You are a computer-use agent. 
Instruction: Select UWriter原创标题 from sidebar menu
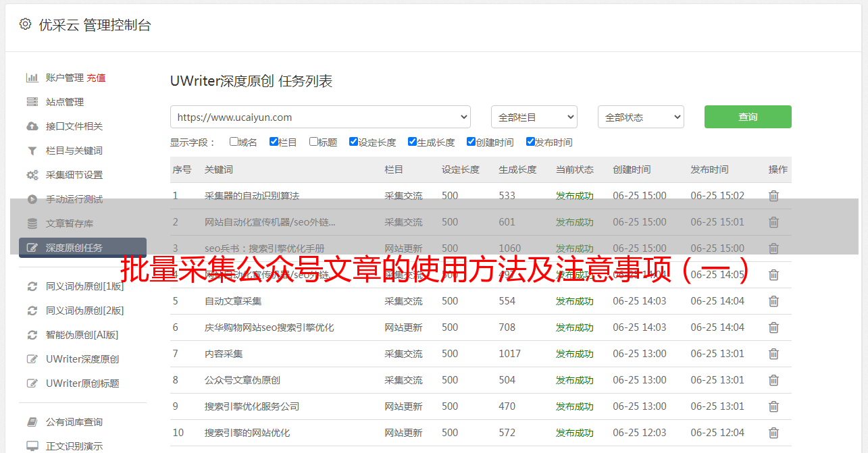pyautogui.click(x=82, y=383)
